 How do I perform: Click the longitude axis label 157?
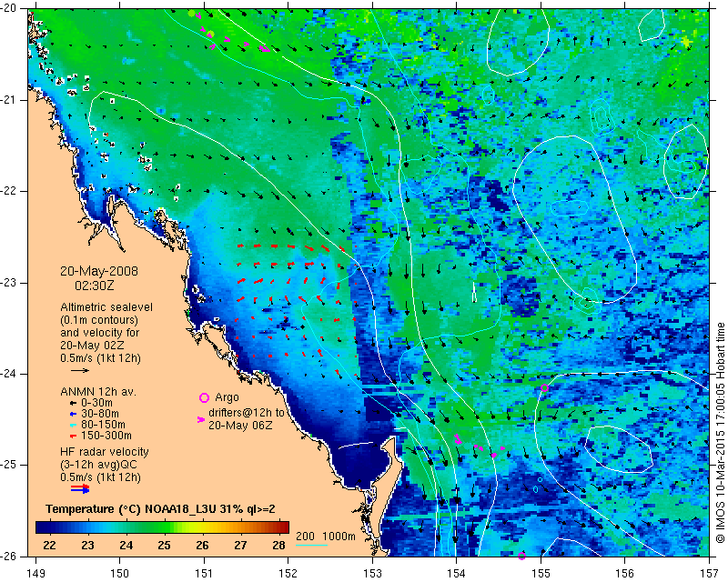pyautogui.click(x=710, y=574)
